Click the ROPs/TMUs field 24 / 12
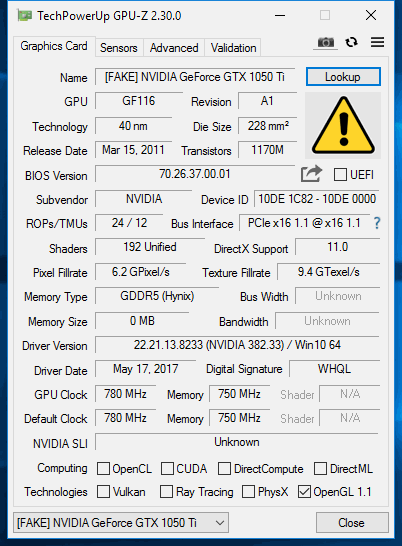Image resolution: width=402 pixels, height=546 pixels. point(129,223)
